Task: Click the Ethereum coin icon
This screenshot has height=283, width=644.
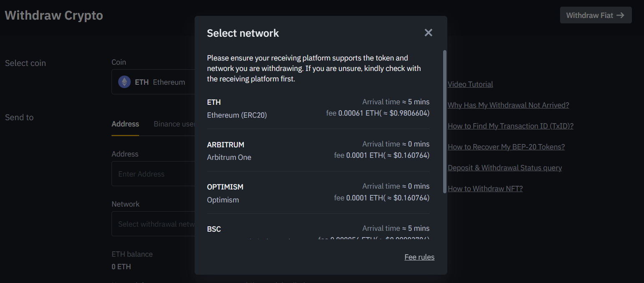Action: tap(124, 82)
